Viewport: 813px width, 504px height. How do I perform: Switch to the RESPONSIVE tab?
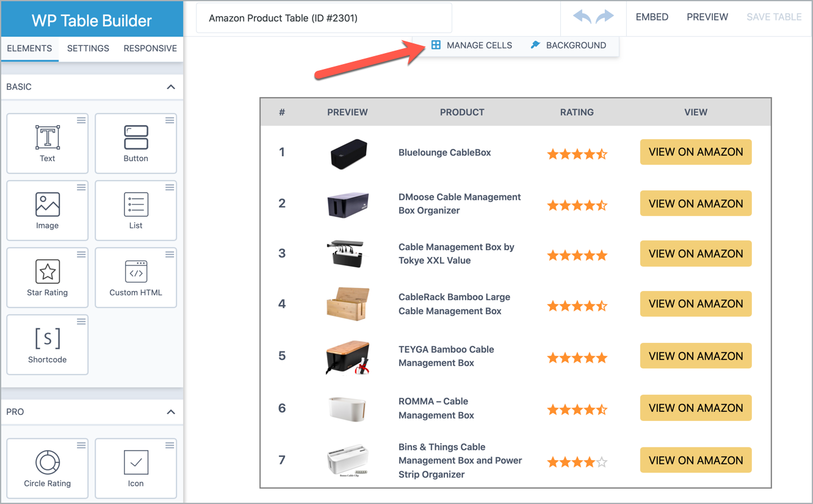150,48
